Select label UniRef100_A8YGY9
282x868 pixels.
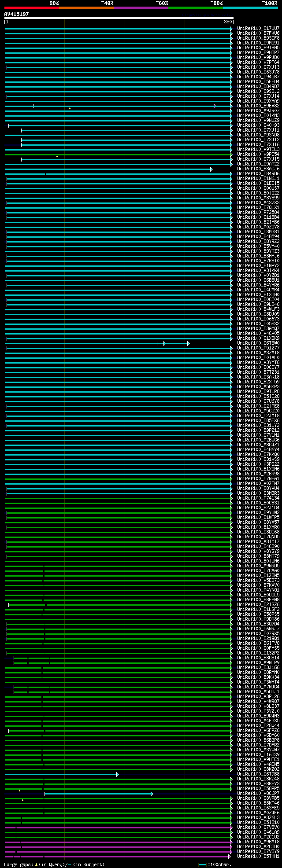[x=258, y=552]
